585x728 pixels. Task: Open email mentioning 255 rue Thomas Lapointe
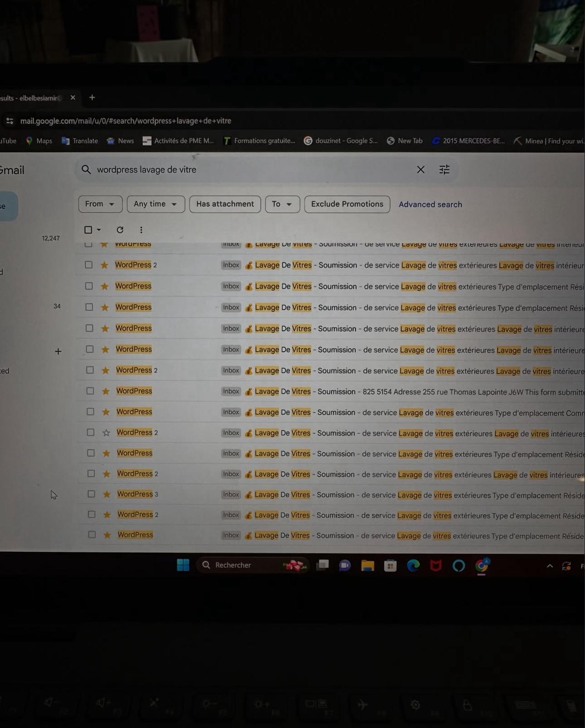tap(330, 392)
